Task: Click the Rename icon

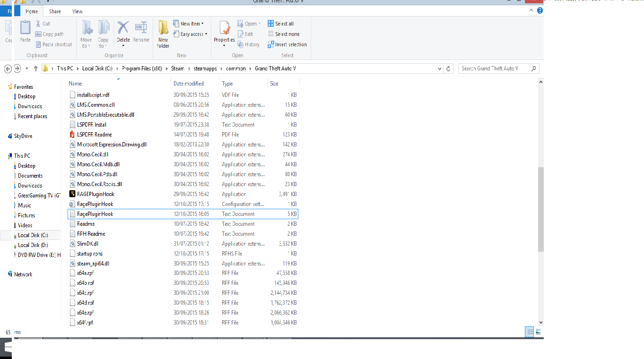Action: (141, 27)
